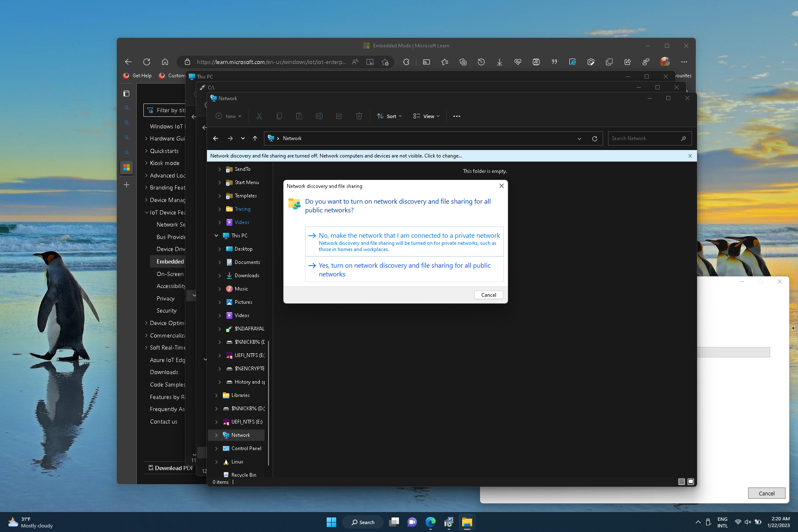The height and width of the screenshot is (532, 798).
Task: Click the Refresh icon beside address bar
Action: tap(595, 139)
